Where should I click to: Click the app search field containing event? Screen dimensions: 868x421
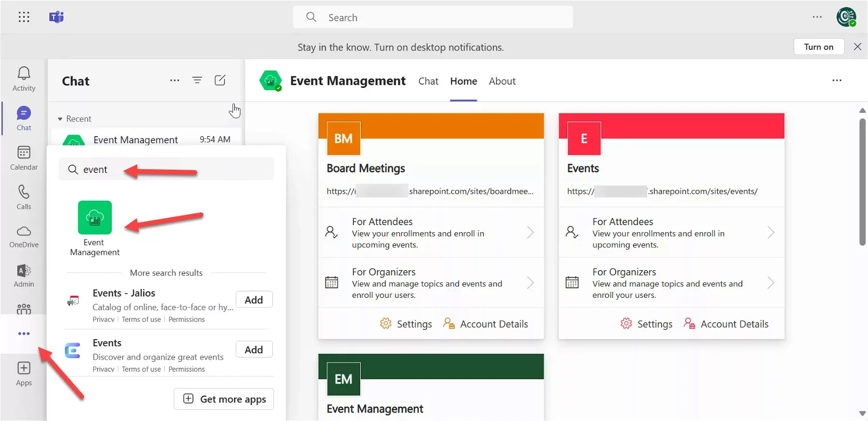[x=174, y=170]
